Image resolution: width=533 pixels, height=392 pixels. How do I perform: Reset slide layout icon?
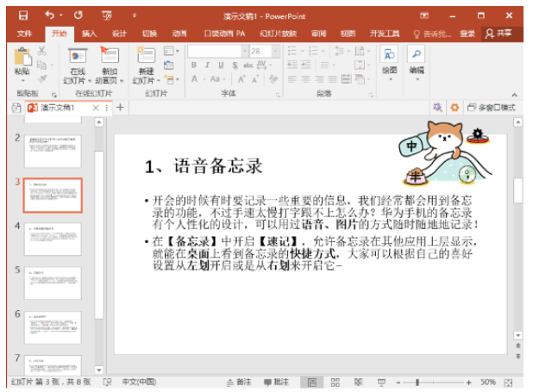click(x=168, y=65)
